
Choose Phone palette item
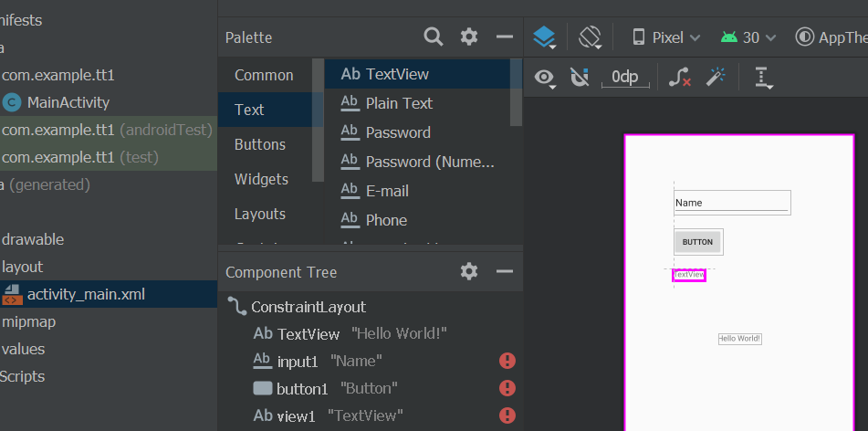[x=417, y=220]
